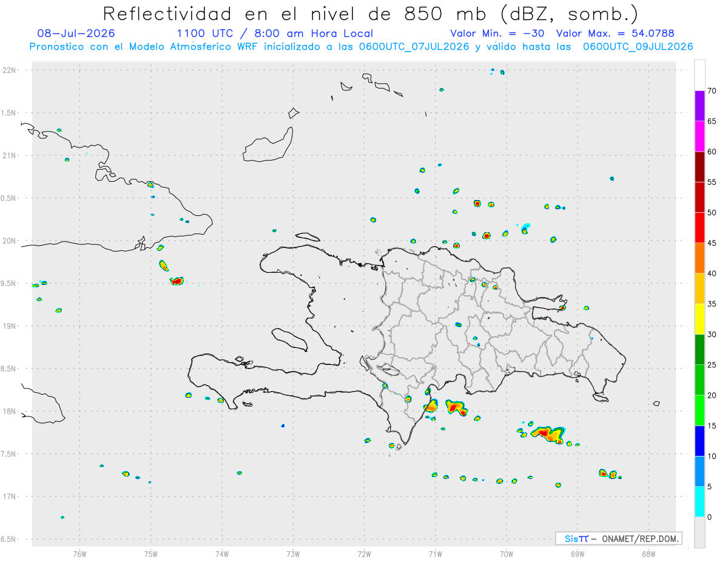Screen dimensions: 728x562
Task: Click the colorbar value '0'
Action: (710, 517)
